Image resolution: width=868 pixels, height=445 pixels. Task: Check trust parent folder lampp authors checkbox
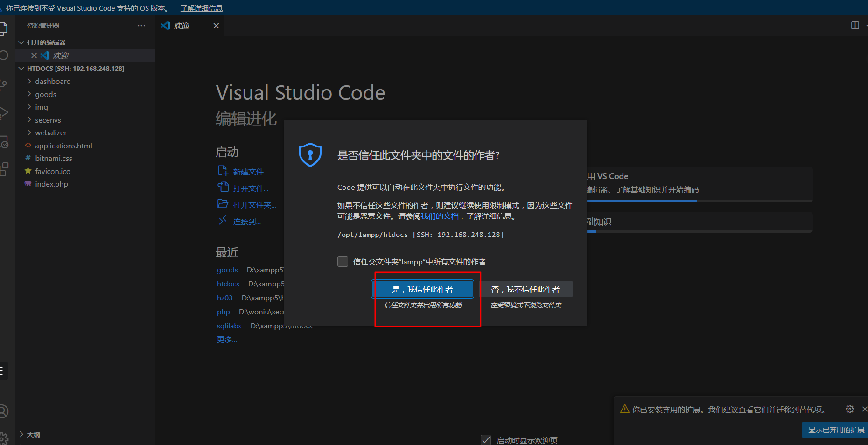pyautogui.click(x=343, y=262)
